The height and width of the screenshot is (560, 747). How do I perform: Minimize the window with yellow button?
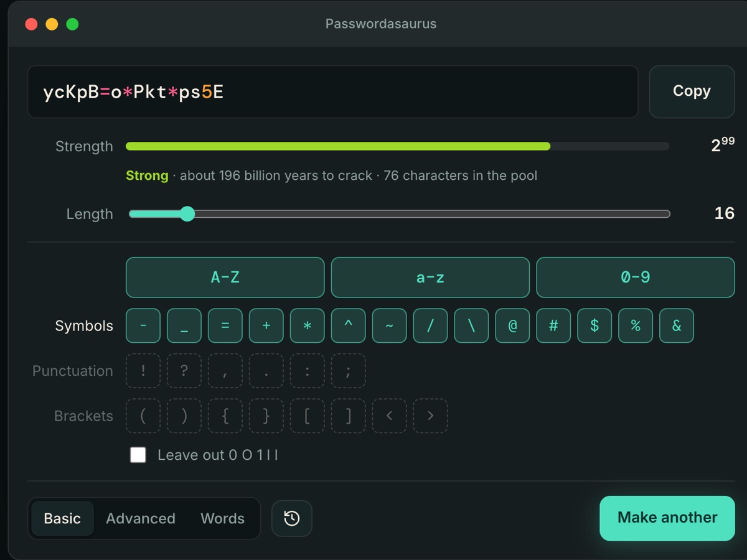click(52, 24)
